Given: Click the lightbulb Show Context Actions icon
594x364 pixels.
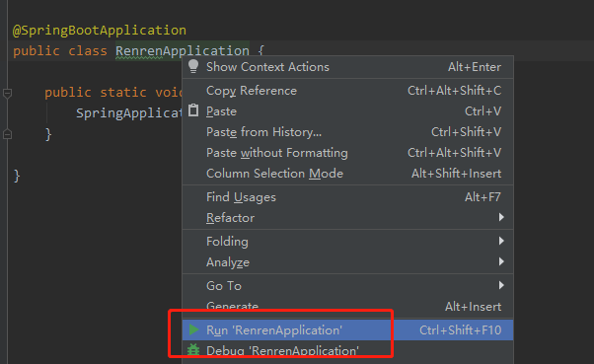Looking at the screenshot, I should [193, 66].
